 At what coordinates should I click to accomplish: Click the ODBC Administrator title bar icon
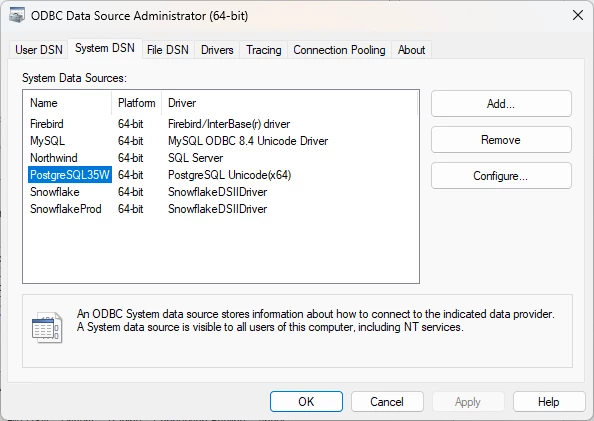[17, 16]
